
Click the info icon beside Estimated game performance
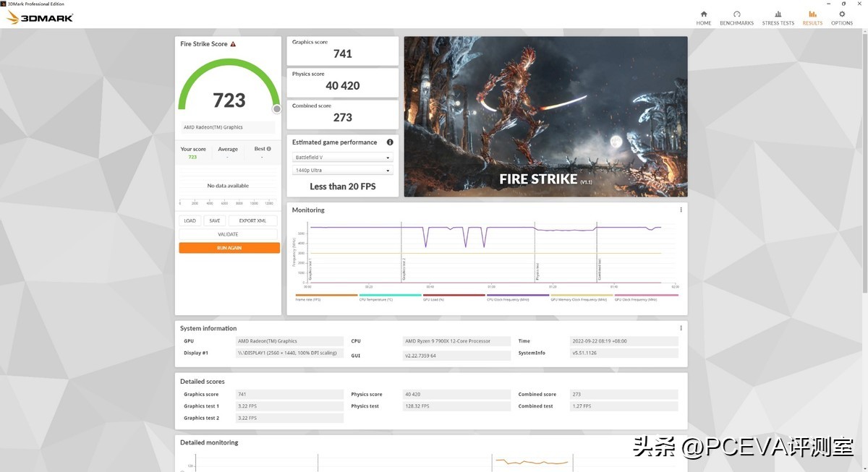pos(390,142)
